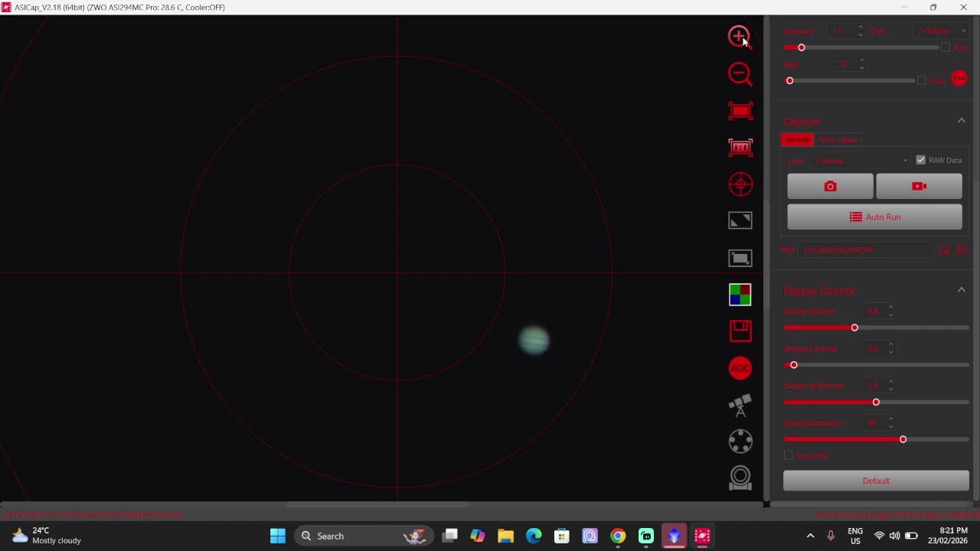This screenshot has height=551, width=980.
Task: Click the round red button beside Gain Auto
Action: click(x=959, y=78)
